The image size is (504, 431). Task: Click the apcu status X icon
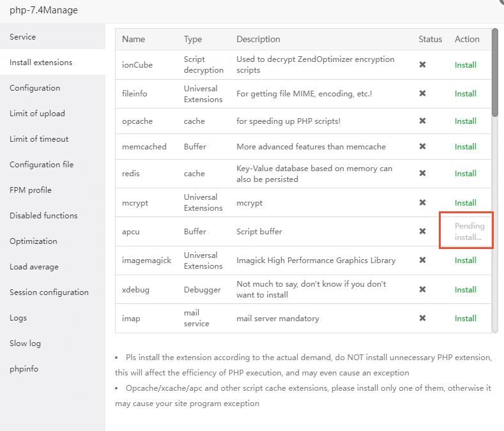[x=422, y=231]
